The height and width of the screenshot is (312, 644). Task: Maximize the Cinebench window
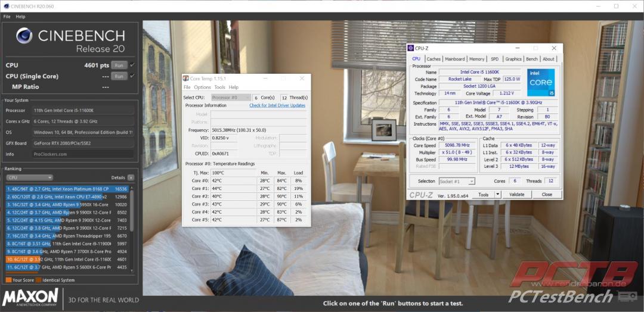click(x=616, y=6)
